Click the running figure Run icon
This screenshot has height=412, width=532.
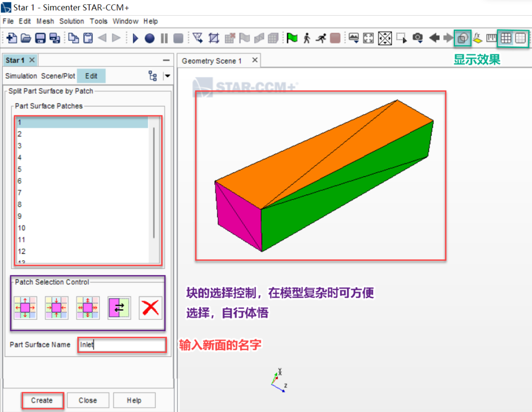click(x=321, y=38)
